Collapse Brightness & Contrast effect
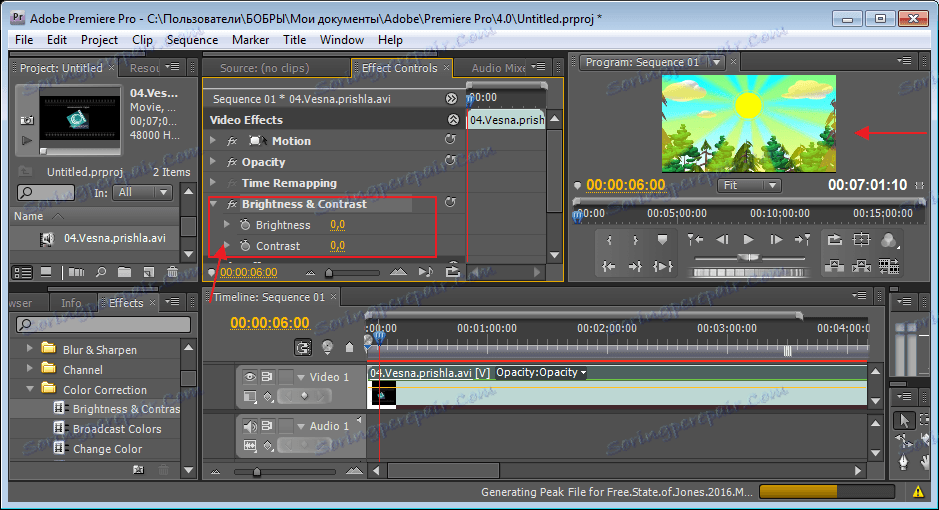Viewport: 939px width, 510px height. pos(213,204)
